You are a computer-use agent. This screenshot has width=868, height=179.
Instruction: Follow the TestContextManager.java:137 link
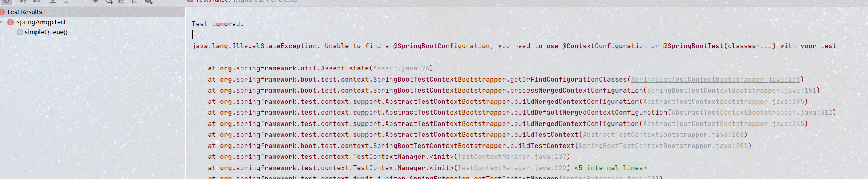coord(512,157)
